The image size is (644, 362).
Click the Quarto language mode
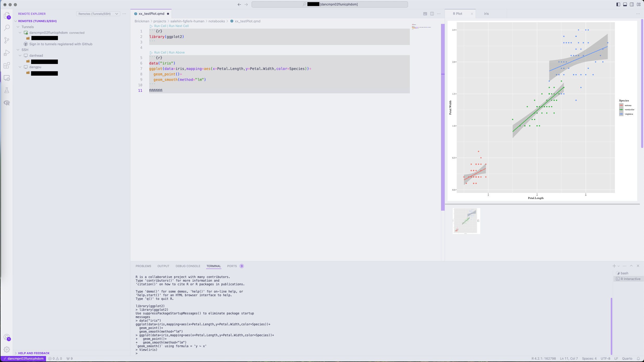[x=627, y=359]
